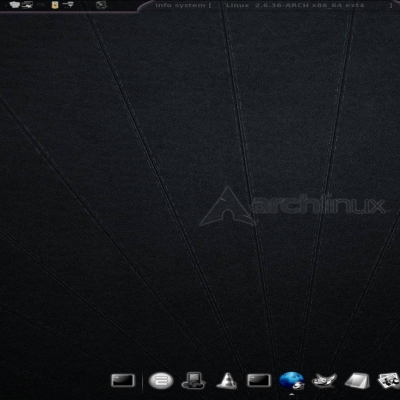Click the running indicator under the browser icon
This screenshot has height=400, width=400.
click(292, 395)
